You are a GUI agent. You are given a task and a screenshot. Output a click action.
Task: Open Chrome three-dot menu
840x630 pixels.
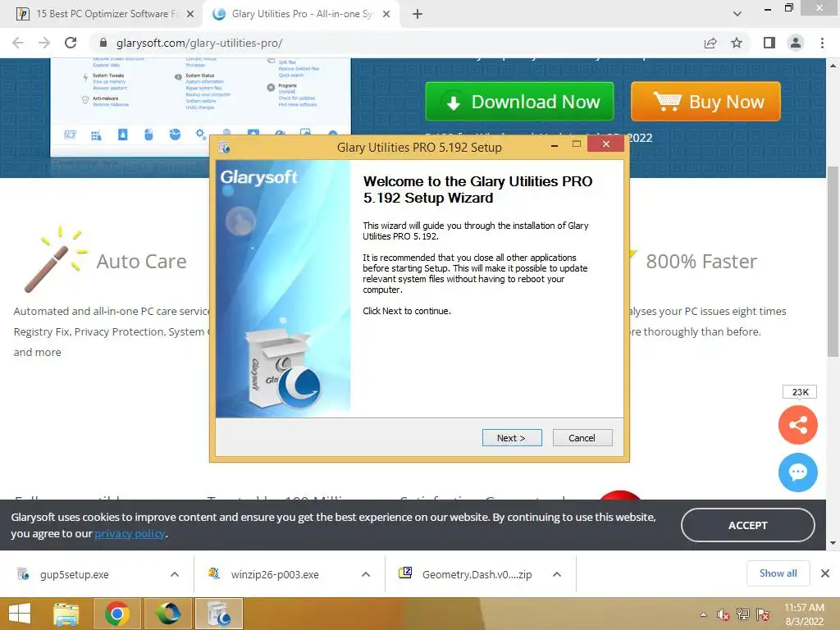click(822, 43)
